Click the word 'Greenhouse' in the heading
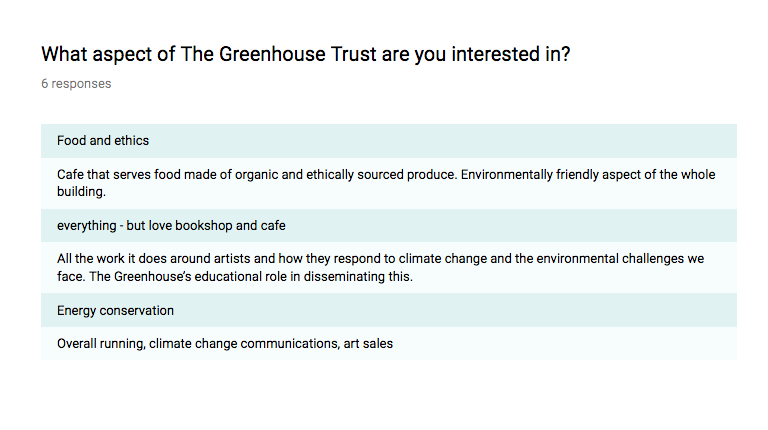The width and height of the screenshot is (768, 430). tap(272, 54)
